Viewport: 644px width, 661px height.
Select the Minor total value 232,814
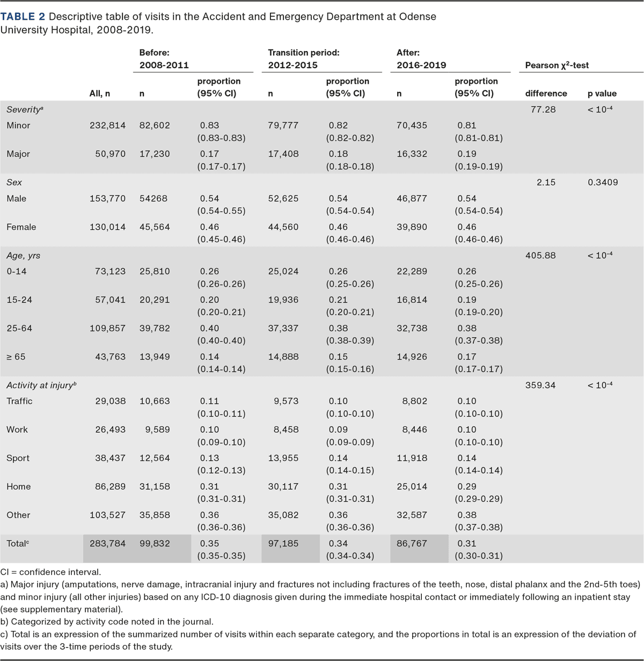(x=107, y=126)
